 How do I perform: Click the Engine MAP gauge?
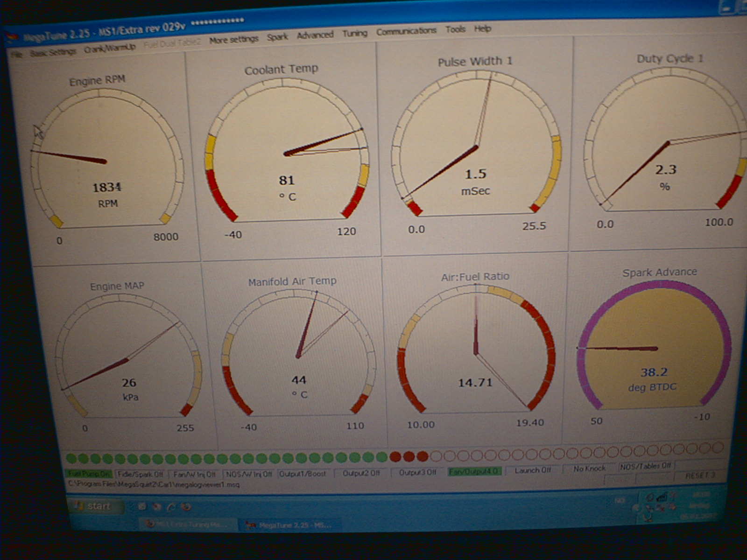click(x=128, y=359)
